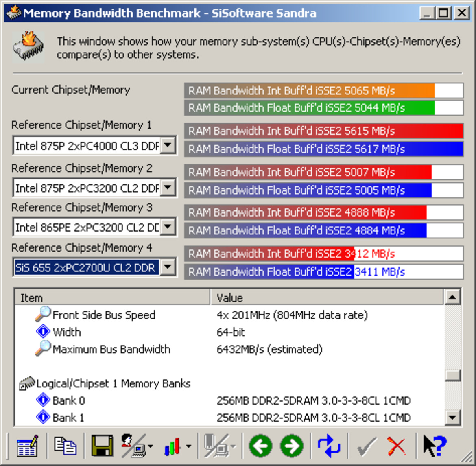Click the info icon beside Bank 1

(43, 417)
